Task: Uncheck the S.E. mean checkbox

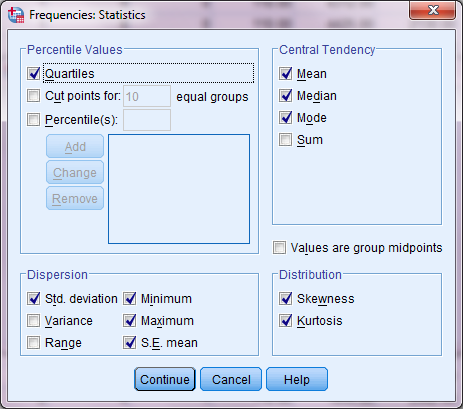Action: [x=129, y=342]
